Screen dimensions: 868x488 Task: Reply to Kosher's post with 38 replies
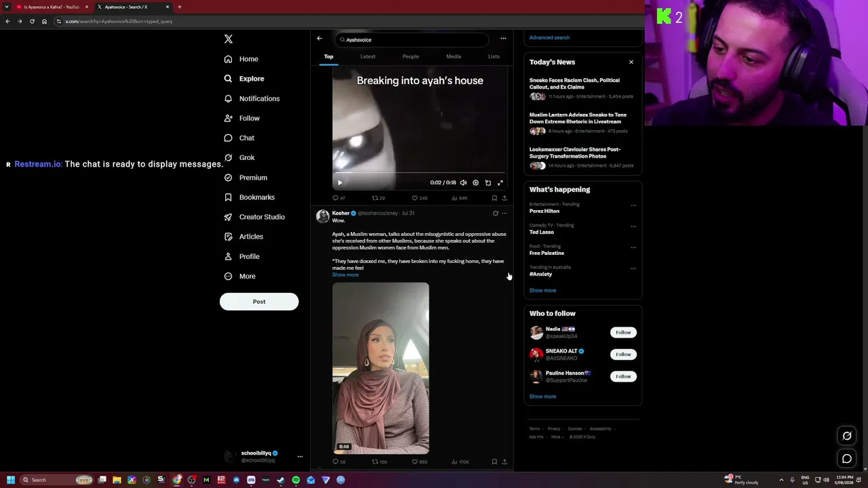click(338, 462)
